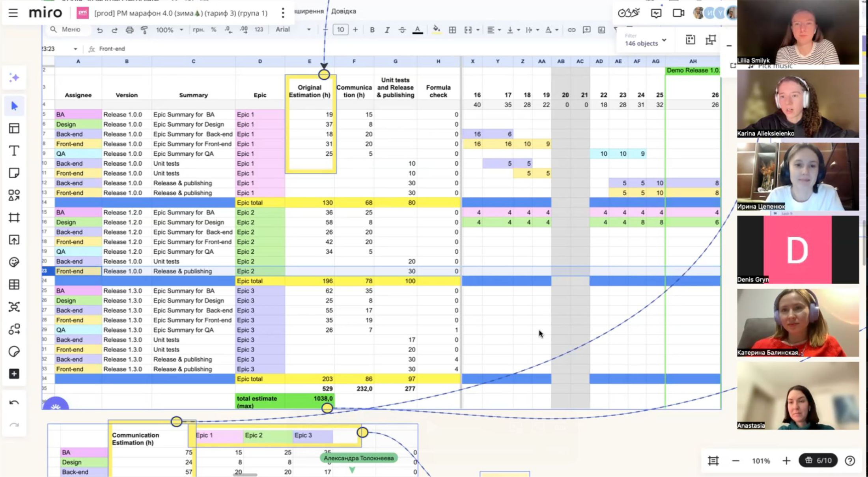This screenshot has width=868, height=477.
Task: Open the Upload tool
Action: coord(14,240)
